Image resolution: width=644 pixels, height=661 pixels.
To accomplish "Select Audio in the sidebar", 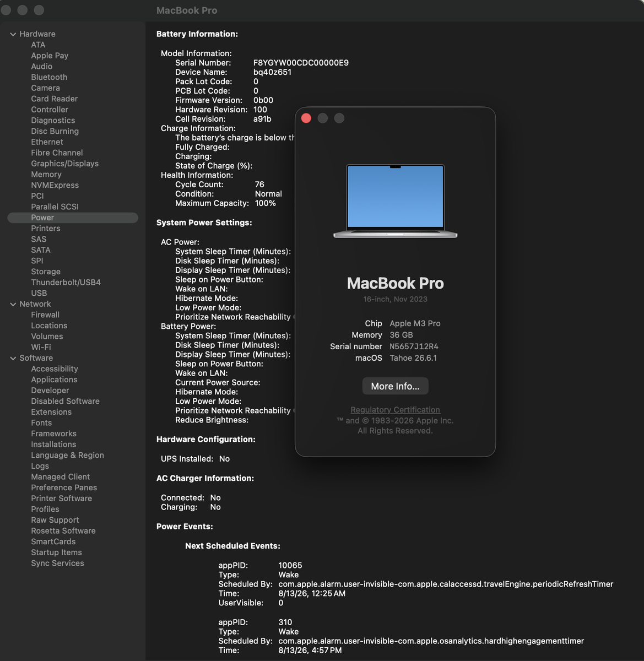I will point(42,66).
